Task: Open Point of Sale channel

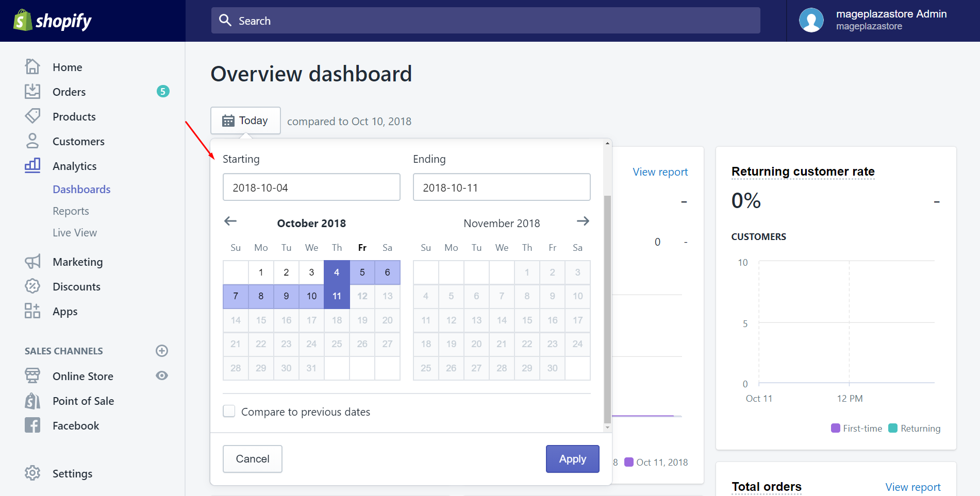Action: [83, 401]
